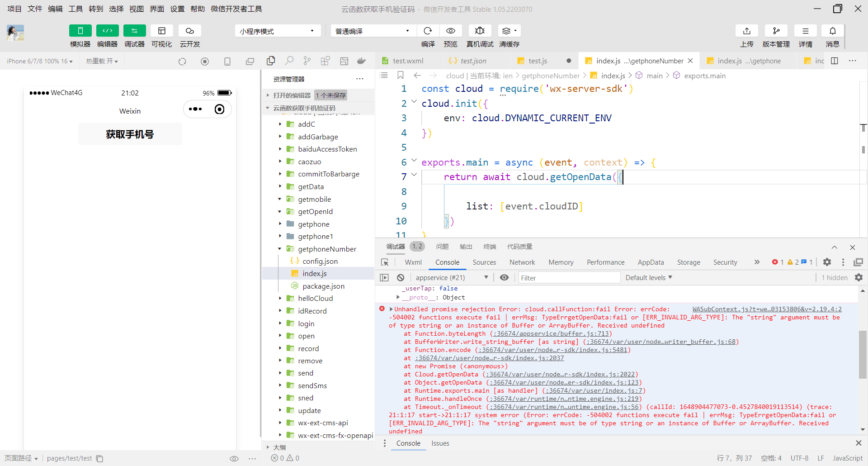This screenshot has width=868, height=466.
Task: Open the explorer files icon
Action: (271, 61)
